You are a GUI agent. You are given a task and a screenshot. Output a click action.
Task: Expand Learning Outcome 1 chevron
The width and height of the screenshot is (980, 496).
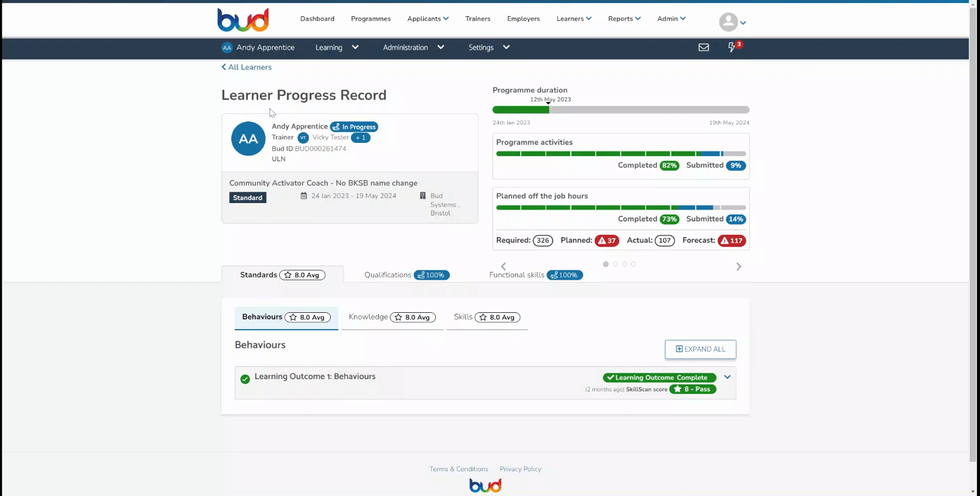click(x=727, y=377)
